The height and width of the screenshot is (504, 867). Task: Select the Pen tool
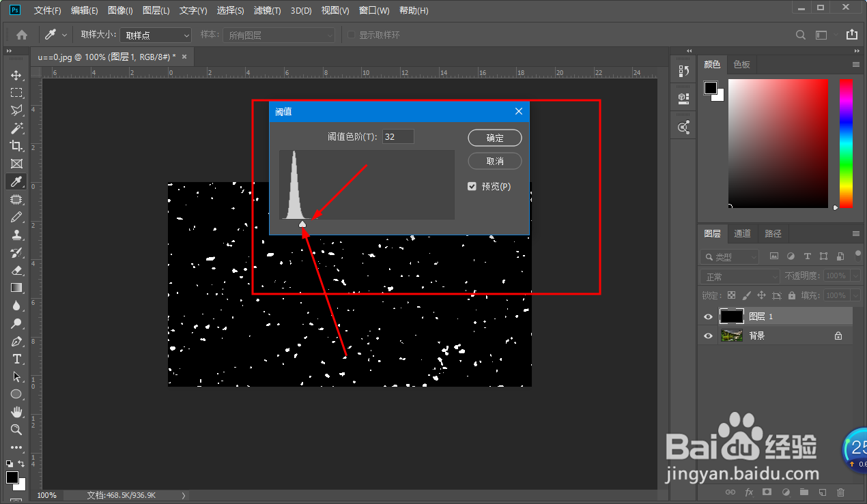click(x=16, y=341)
